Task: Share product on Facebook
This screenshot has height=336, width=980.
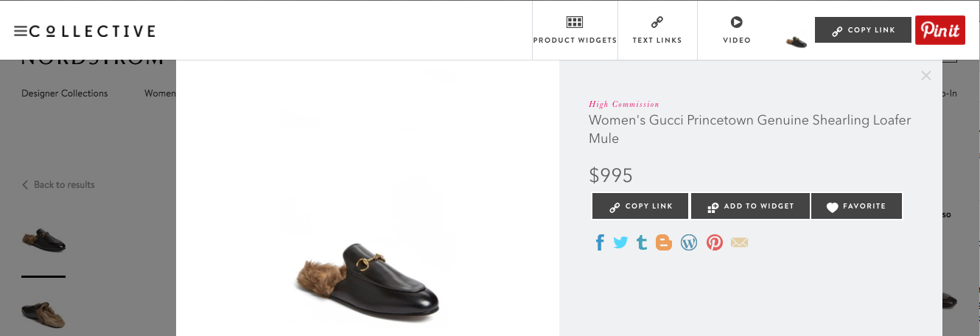Action: 600,242
